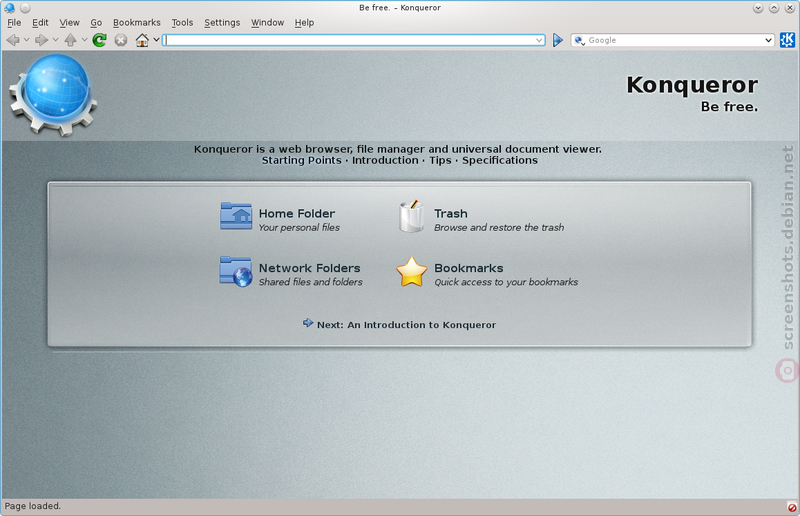Viewport: 800px width, 516px height.
Task: Click the Stop loading icon
Action: [120, 40]
